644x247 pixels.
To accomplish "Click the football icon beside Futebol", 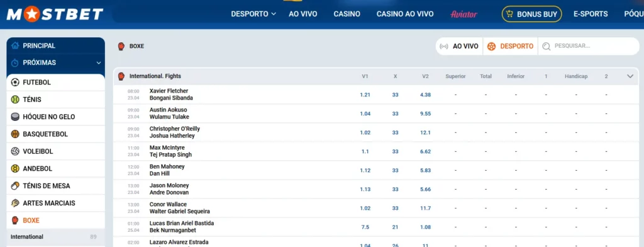I will coord(15,83).
